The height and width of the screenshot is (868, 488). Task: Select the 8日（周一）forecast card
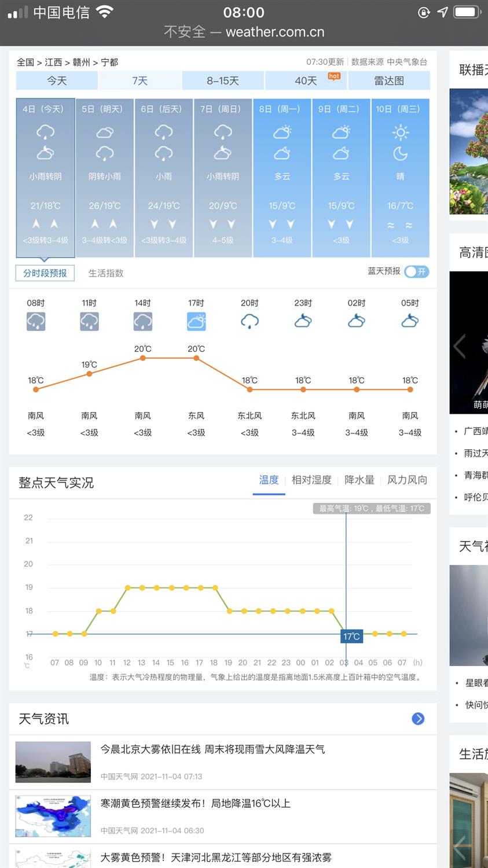pos(282,178)
